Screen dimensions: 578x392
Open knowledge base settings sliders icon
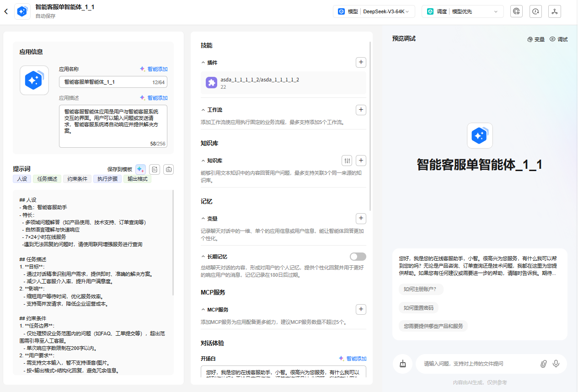point(347,161)
